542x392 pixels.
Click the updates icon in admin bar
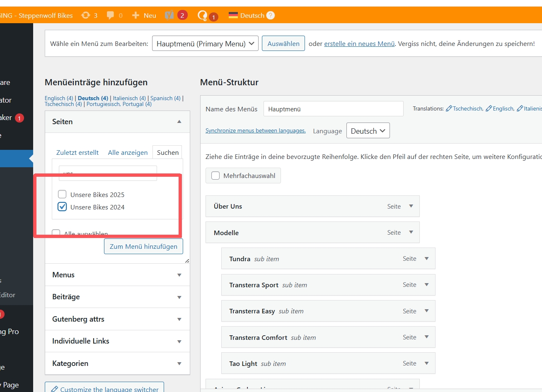click(x=86, y=15)
